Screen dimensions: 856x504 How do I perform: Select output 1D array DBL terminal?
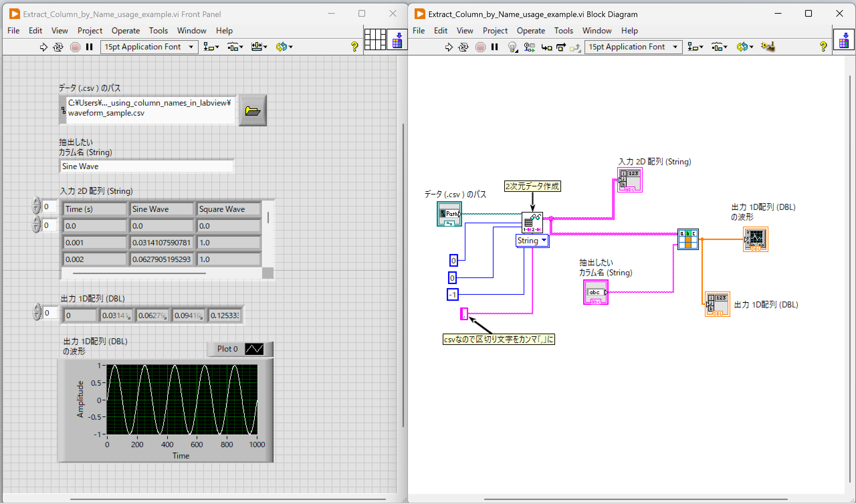(x=717, y=304)
